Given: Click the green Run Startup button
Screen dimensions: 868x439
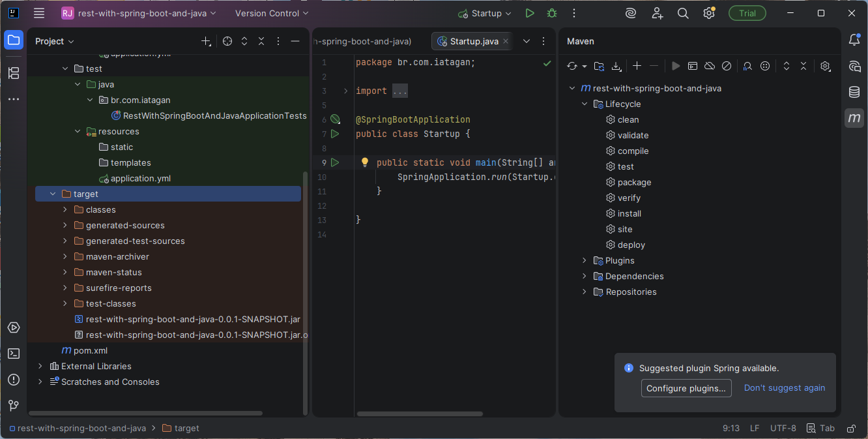Looking at the screenshot, I should point(530,13).
